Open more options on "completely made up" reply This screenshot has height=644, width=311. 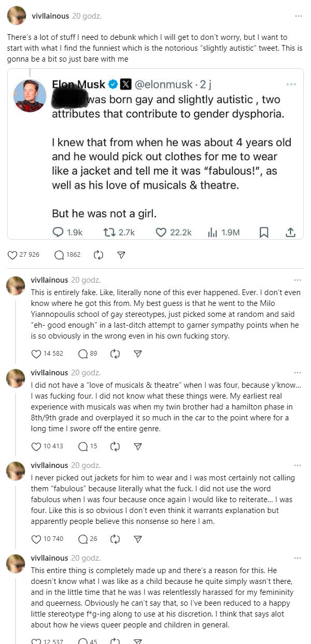pos(297,558)
